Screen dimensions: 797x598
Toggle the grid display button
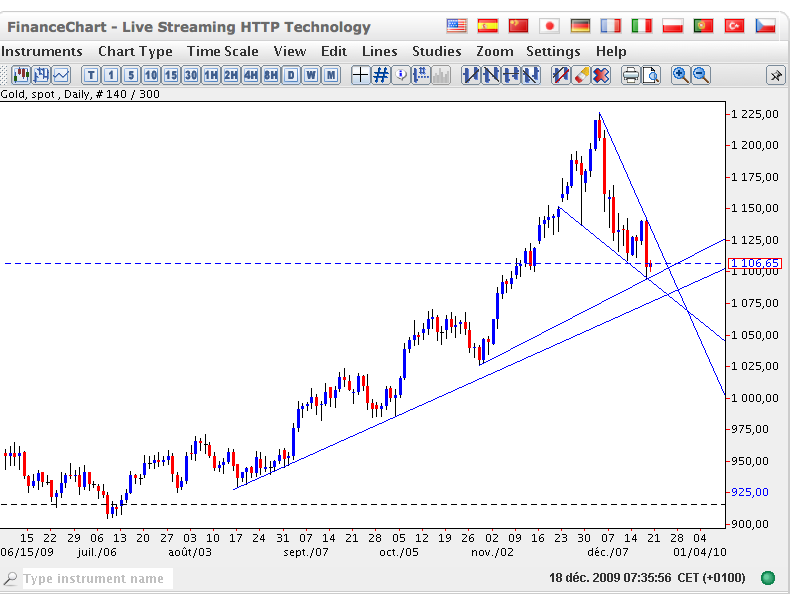(380, 75)
